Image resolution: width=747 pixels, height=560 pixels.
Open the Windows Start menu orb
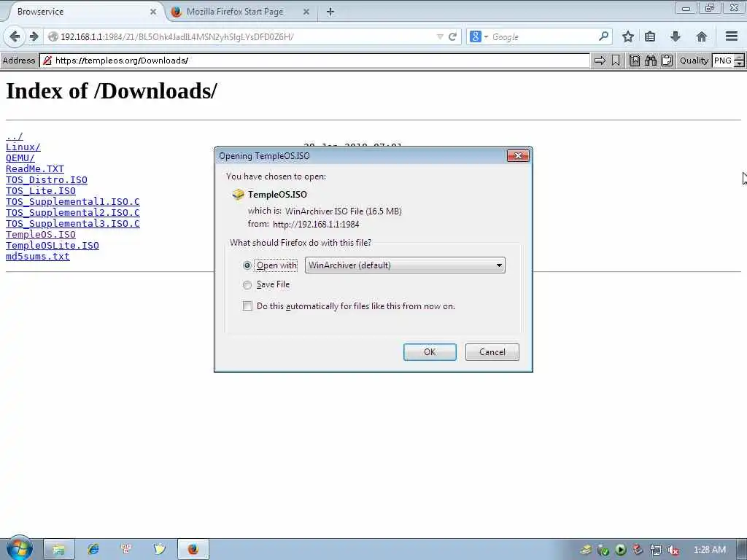pos(19,548)
